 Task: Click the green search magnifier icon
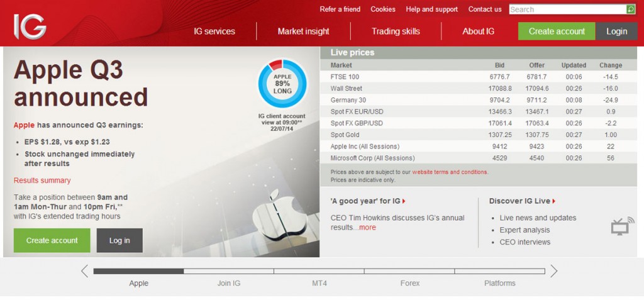coord(631,9)
